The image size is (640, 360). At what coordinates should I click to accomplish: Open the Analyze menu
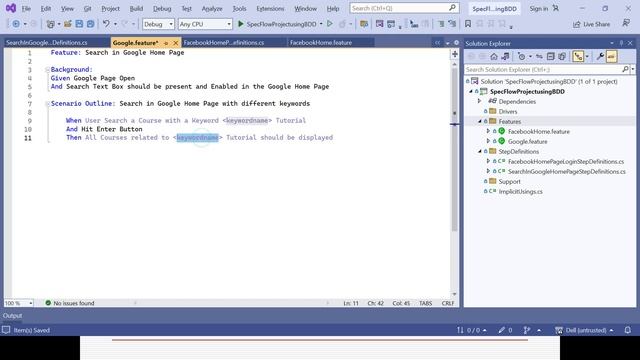(212, 8)
